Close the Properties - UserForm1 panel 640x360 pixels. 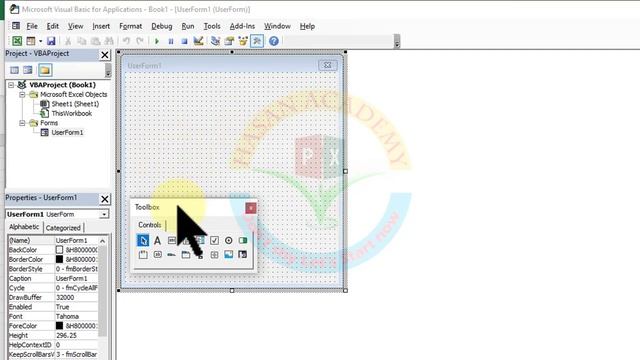coord(105,199)
